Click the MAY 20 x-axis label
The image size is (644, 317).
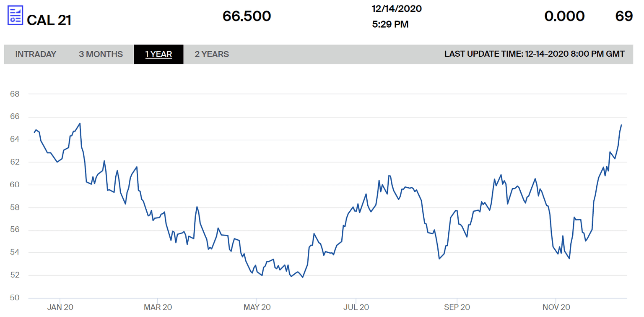click(x=257, y=307)
